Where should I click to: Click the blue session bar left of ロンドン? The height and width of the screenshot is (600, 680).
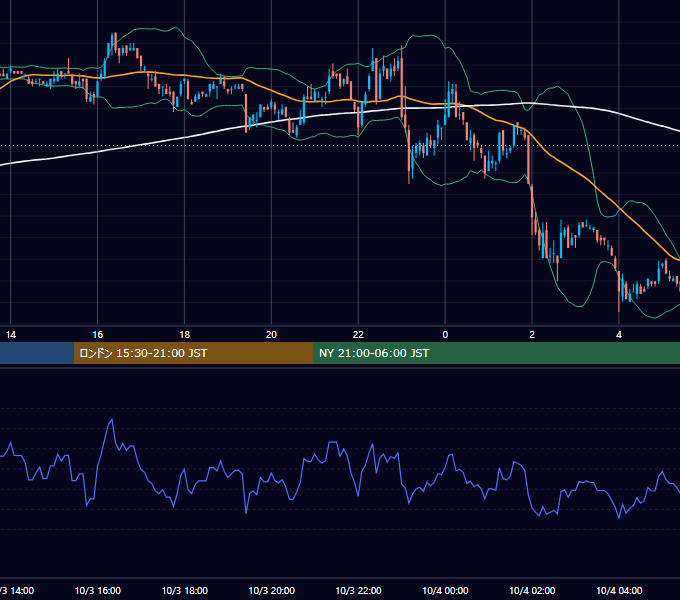[37, 353]
